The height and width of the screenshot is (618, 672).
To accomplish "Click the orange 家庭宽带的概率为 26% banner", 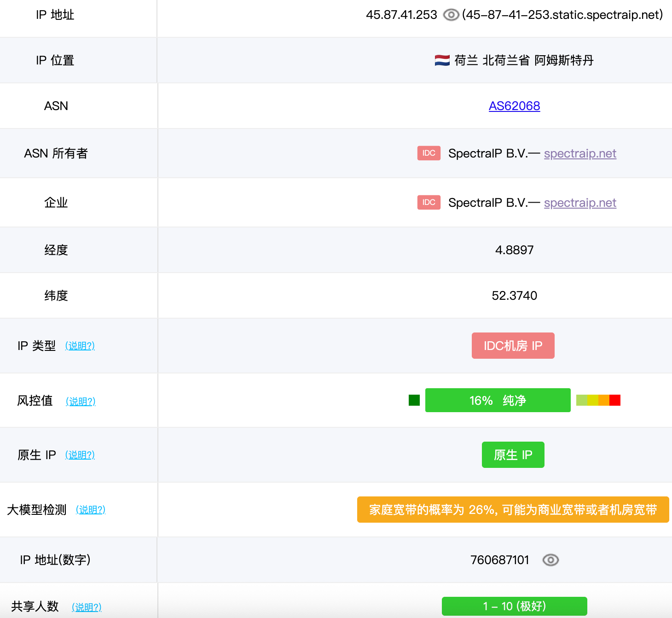I will [x=513, y=510].
